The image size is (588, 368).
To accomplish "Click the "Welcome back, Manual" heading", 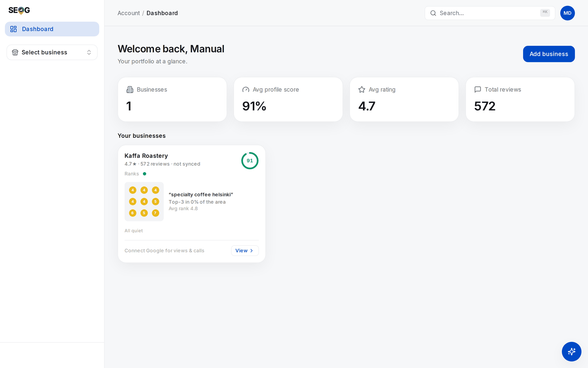I will tap(171, 49).
